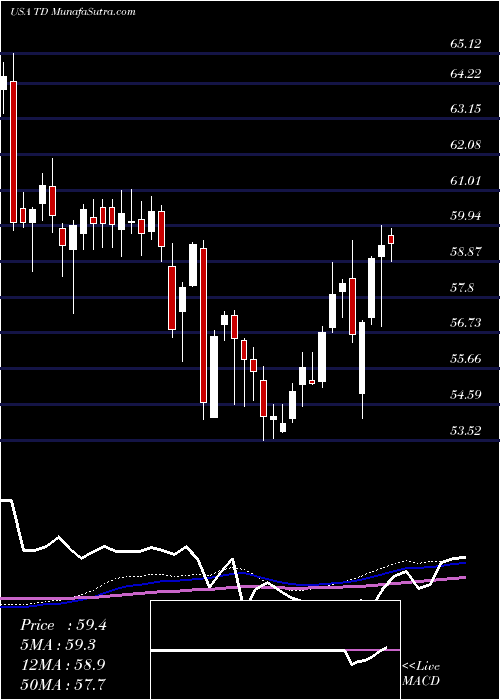This screenshot has height=700, width=500.
Task: Click the USA TD MunafaSutra.com title
Action: (72, 12)
